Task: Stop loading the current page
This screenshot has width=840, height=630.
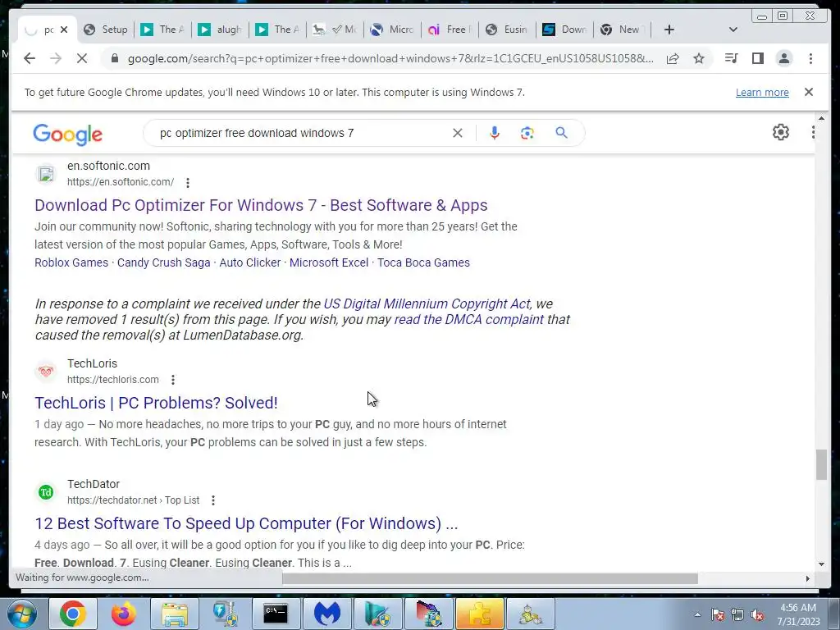Action: point(82,58)
